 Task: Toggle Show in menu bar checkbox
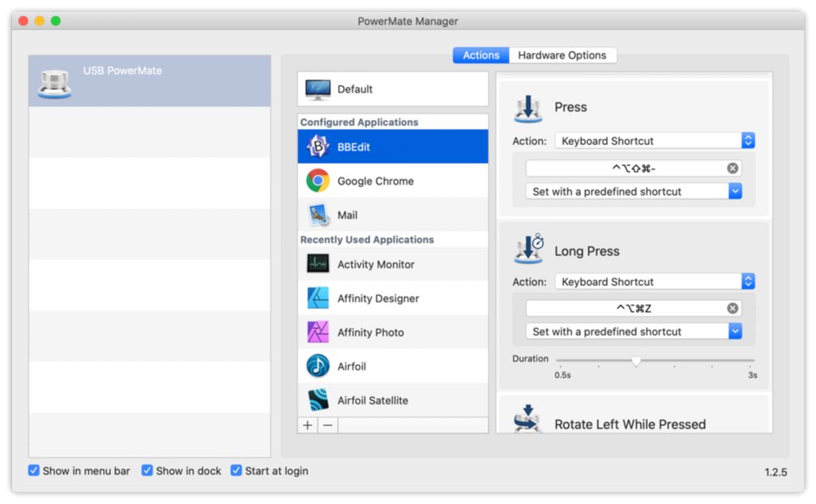click(34, 470)
